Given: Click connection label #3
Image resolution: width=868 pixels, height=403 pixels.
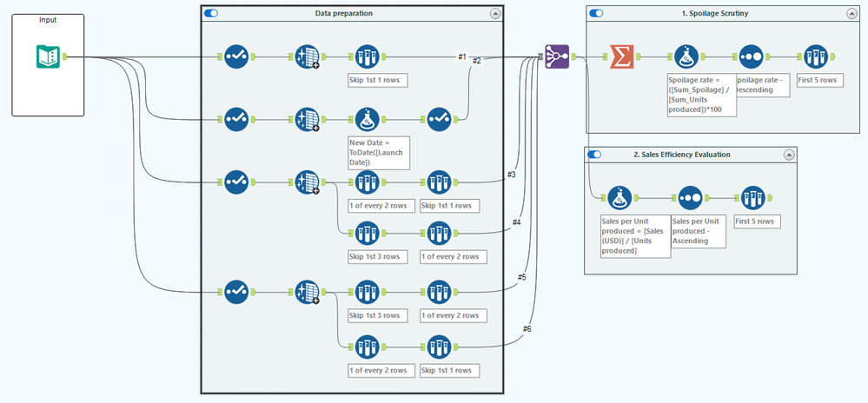Looking at the screenshot, I should (512, 175).
